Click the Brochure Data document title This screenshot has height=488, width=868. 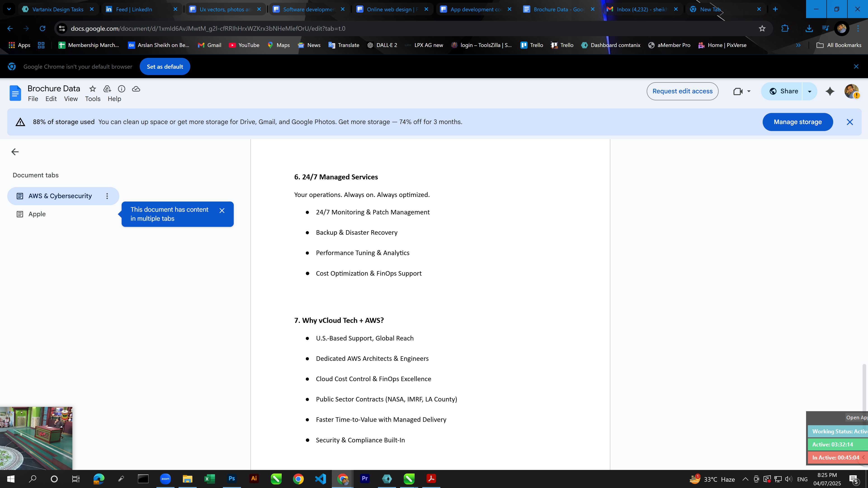pyautogui.click(x=54, y=89)
